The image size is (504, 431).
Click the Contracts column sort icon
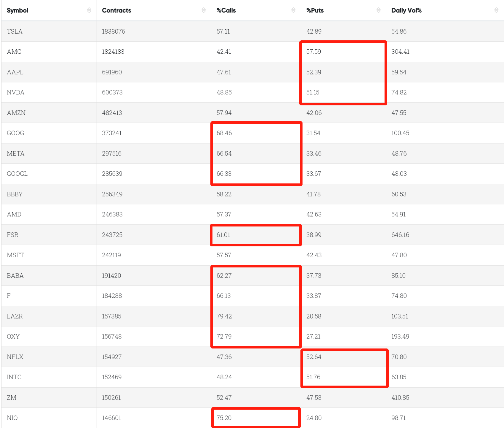(x=204, y=10)
